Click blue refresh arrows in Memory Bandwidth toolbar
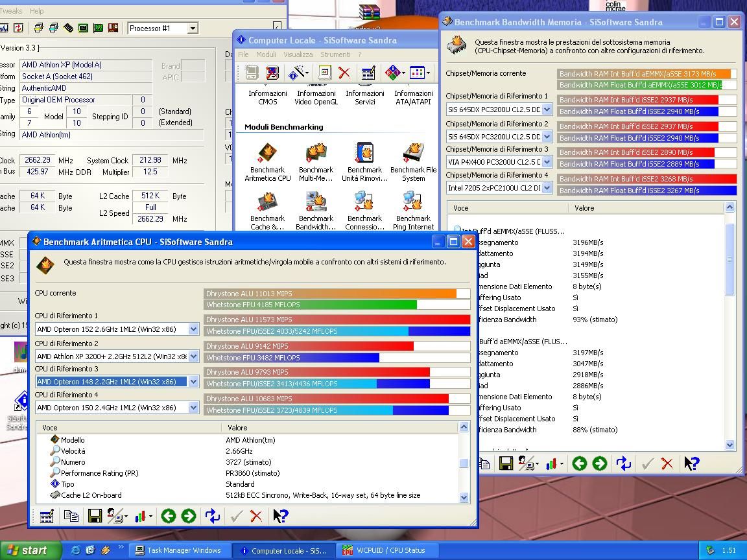Image resolution: width=747 pixels, height=560 pixels. (623, 463)
